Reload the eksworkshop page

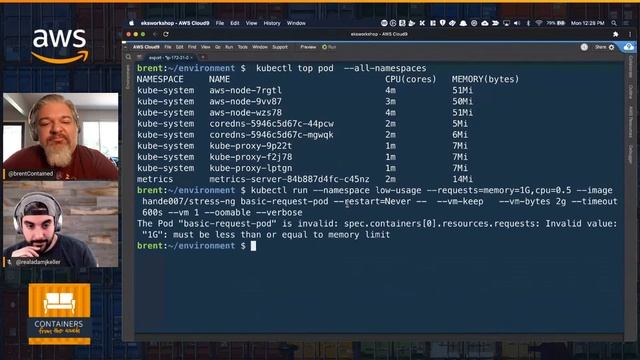pyautogui.click(x=166, y=34)
